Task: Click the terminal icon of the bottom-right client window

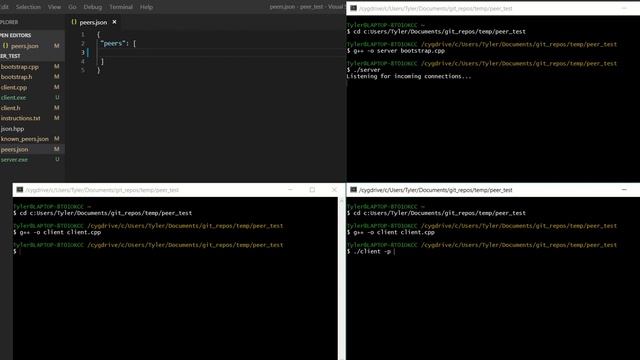Action: [x=353, y=190]
